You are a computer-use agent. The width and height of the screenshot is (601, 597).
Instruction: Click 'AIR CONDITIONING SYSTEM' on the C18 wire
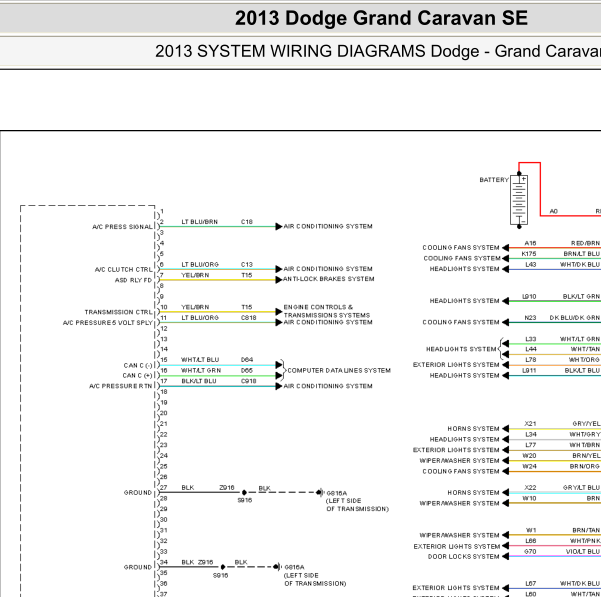pyautogui.click(x=328, y=226)
